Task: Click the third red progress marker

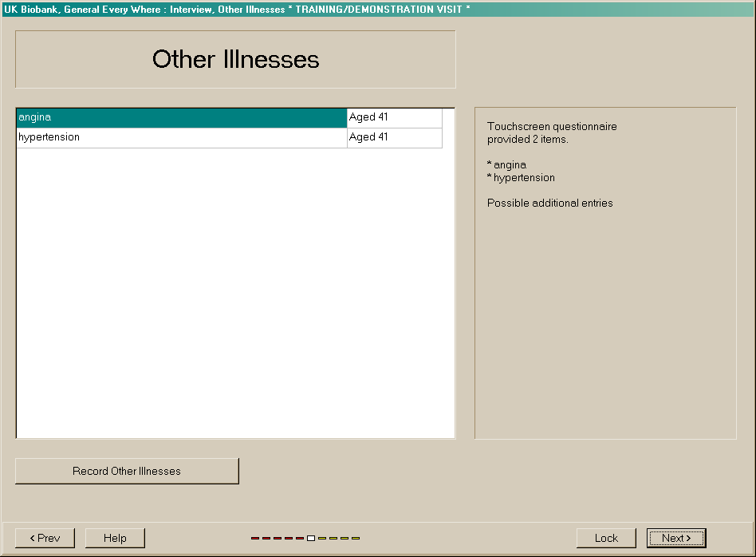Action: coord(278,539)
